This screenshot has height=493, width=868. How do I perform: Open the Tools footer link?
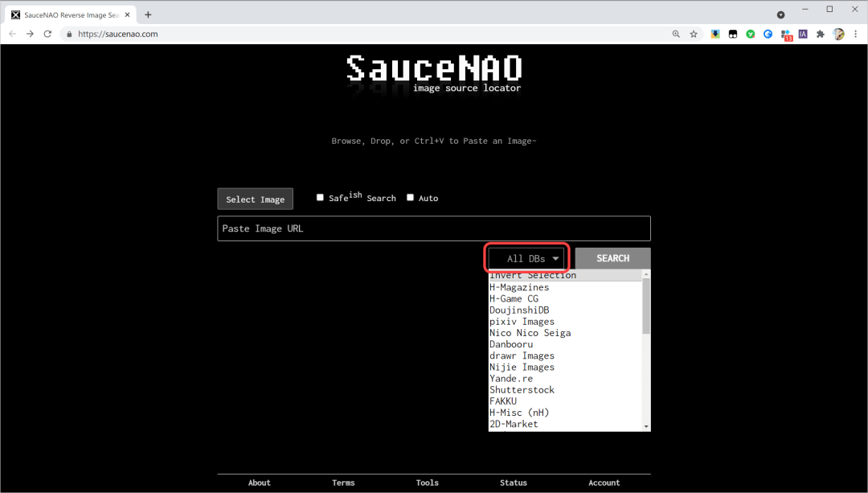pos(428,483)
